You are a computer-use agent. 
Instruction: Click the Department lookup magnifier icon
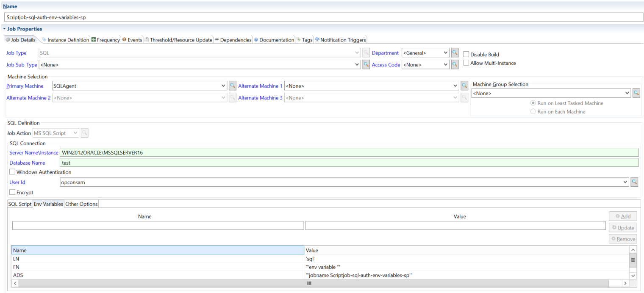point(455,53)
